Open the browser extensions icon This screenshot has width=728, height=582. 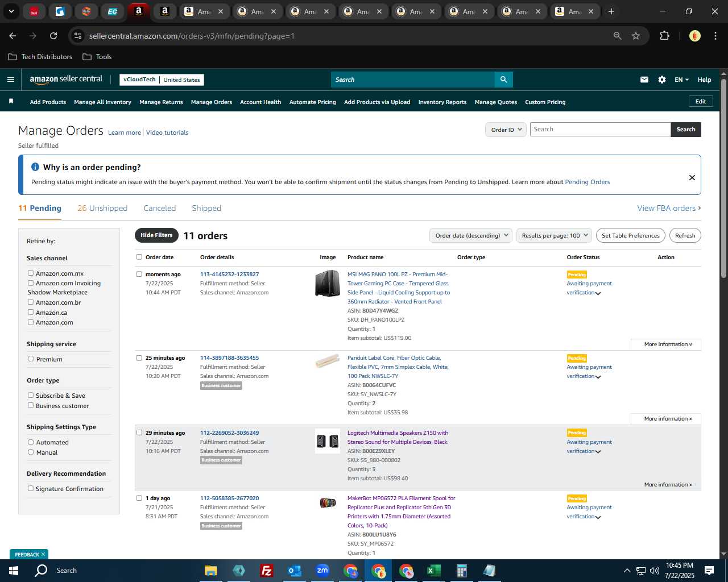[x=664, y=36]
